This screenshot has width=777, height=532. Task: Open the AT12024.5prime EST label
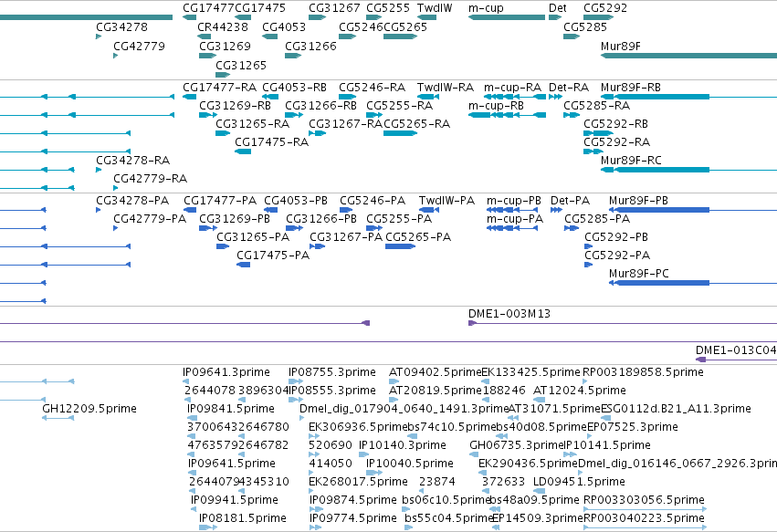580,391
